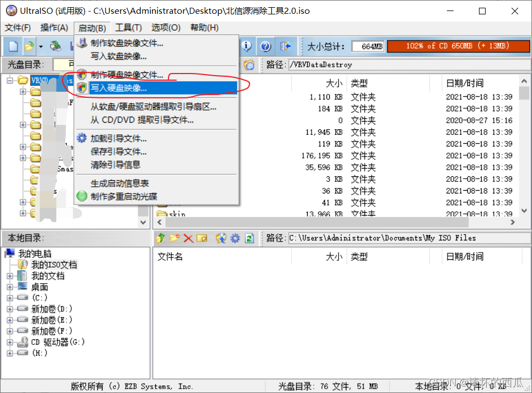The image size is (532, 393).
Task: Open the 工具(T) menu
Action: point(128,28)
